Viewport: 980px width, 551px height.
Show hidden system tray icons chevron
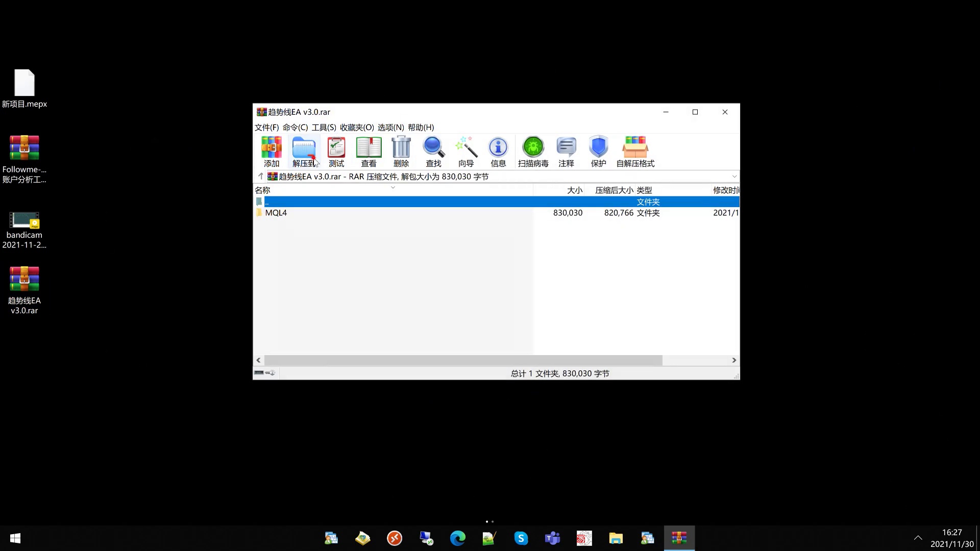(918, 538)
